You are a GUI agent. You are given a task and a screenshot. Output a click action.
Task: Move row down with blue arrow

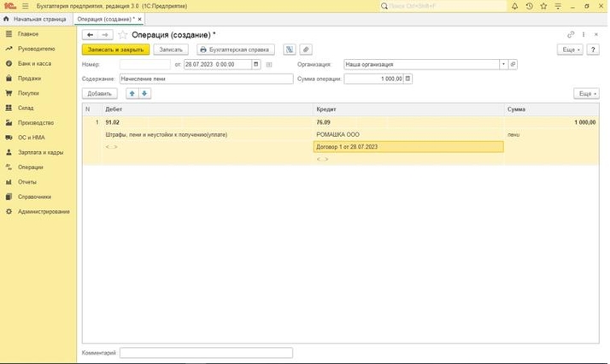click(144, 93)
